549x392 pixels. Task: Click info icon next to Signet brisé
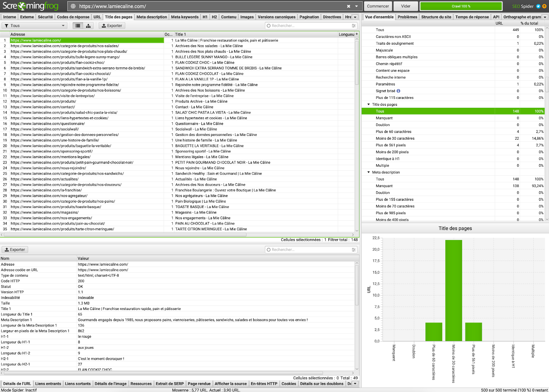point(398,91)
